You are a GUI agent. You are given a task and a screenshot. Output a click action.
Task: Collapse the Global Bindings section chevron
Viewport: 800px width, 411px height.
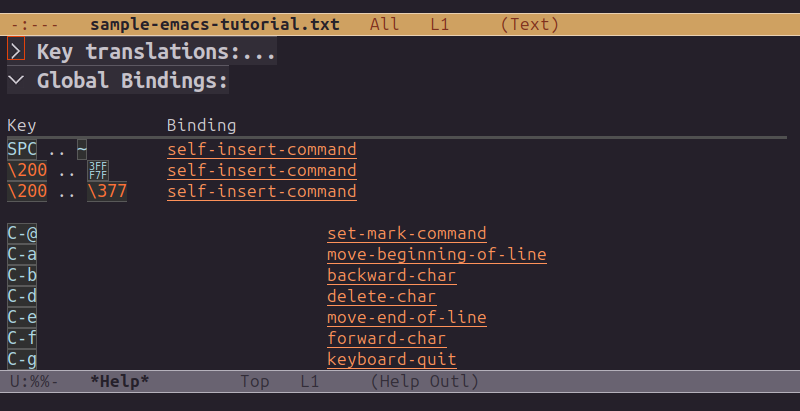pos(16,81)
